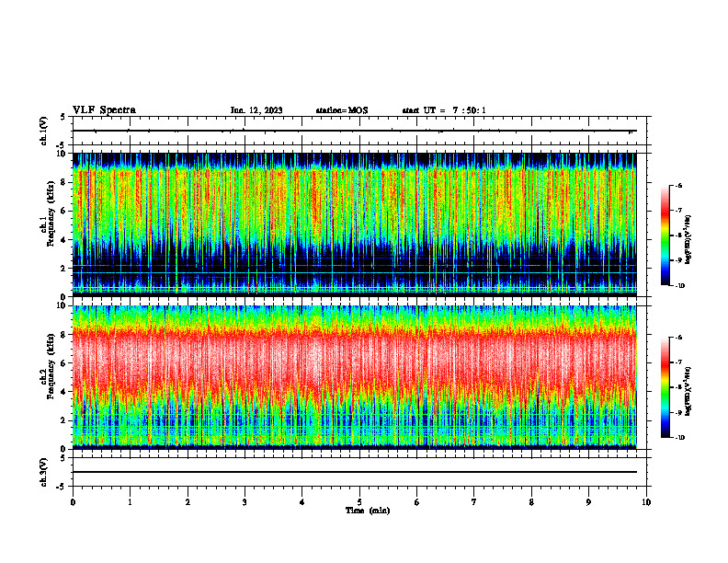This screenshot has height=563, width=728.
Task: Click the "-7" label on ch.1 colorbar
Action: [678, 211]
